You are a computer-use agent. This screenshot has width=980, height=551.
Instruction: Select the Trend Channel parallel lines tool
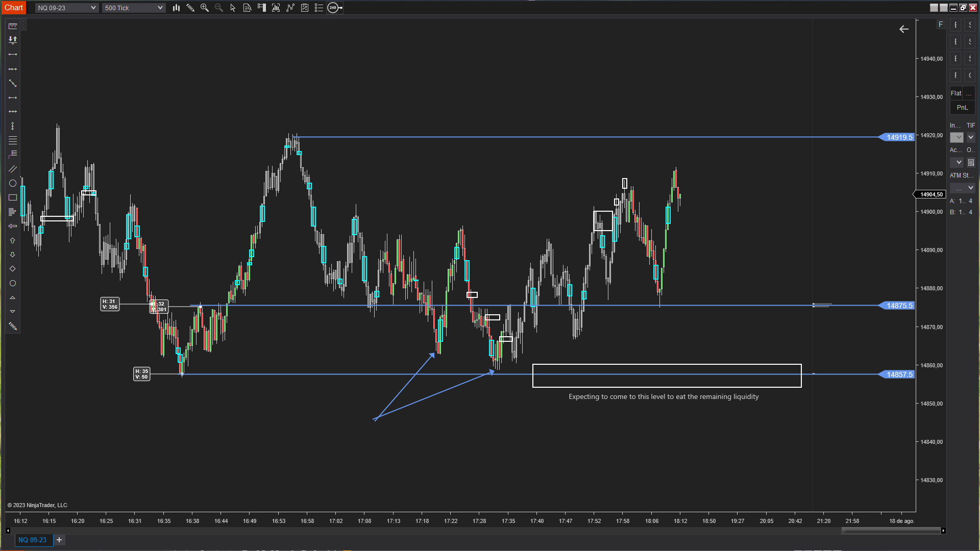click(13, 169)
